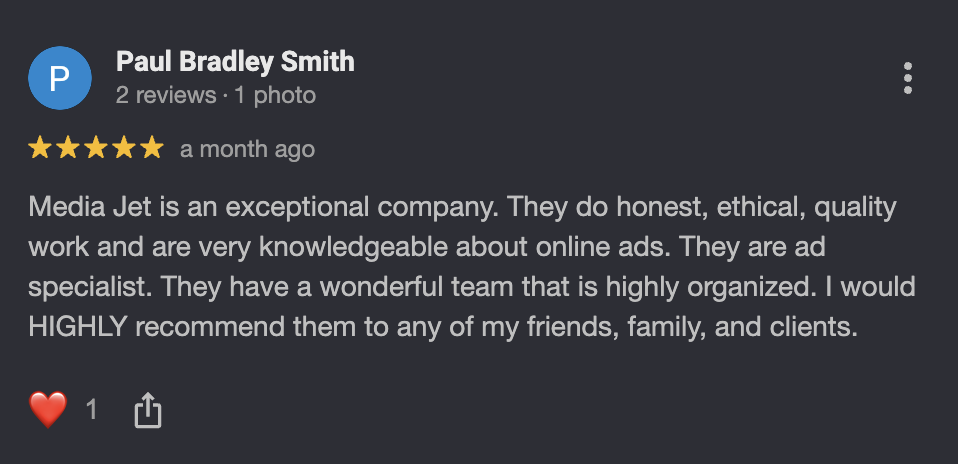The image size is (958, 464).
Task: Click the first yellow rating star
Action: (40, 149)
